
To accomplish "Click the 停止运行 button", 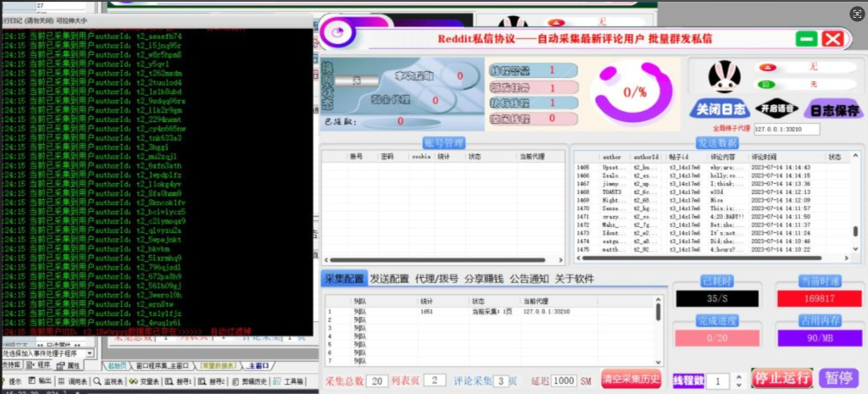I will point(782,378).
